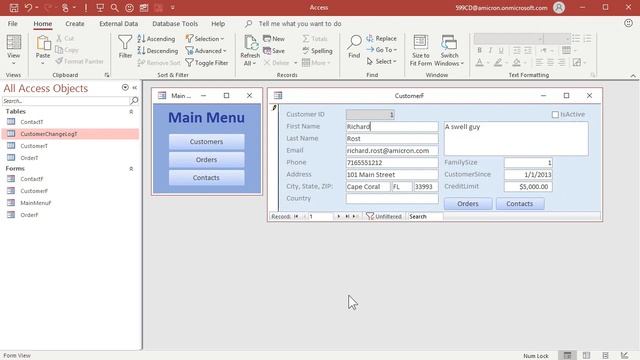640x360 pixels.
Task: Open the External Data tab
Action: [x=119, y=24]
